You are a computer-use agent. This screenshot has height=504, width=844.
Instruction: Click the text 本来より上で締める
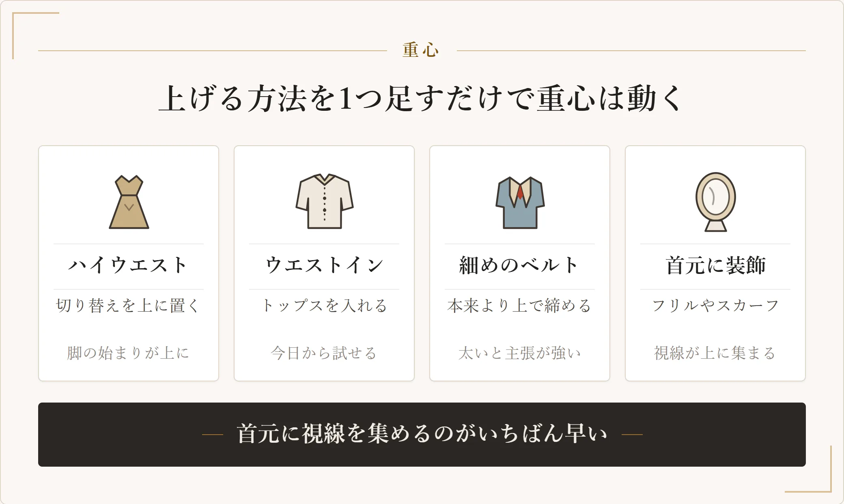(x=520, y=306)
